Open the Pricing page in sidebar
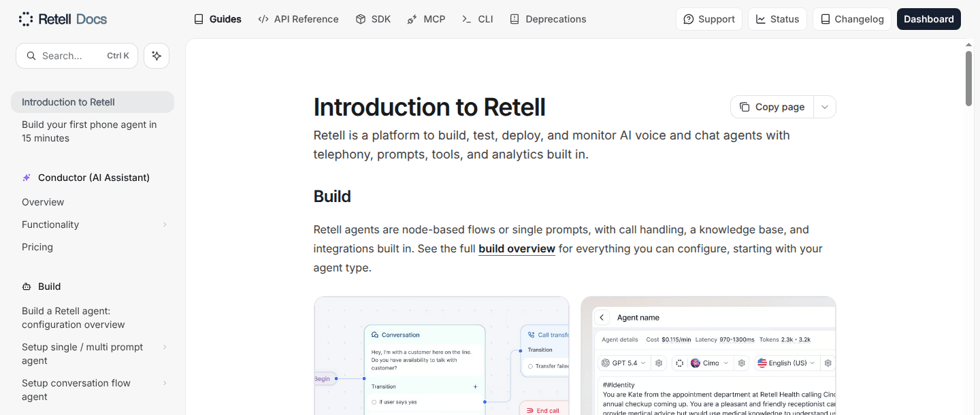The image size is (980, 415). point(93,247)
